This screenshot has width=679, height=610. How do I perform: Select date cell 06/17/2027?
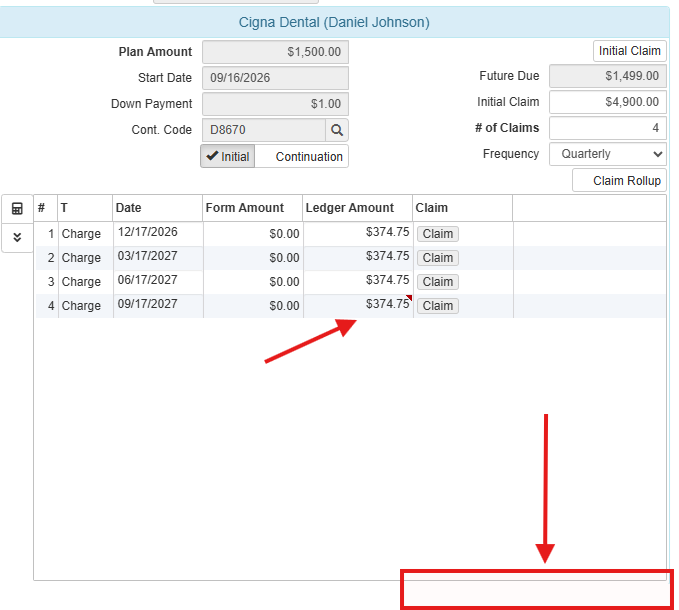[x=158, y=282]
